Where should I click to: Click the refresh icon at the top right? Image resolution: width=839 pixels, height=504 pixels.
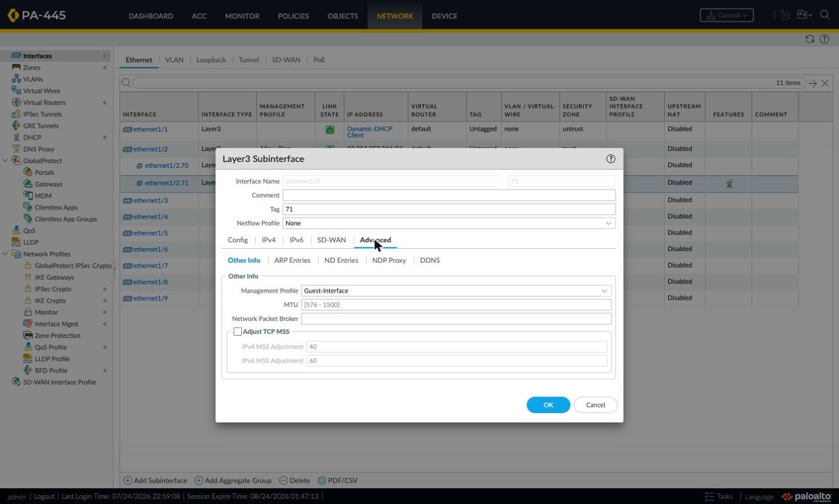click(810, 39)
